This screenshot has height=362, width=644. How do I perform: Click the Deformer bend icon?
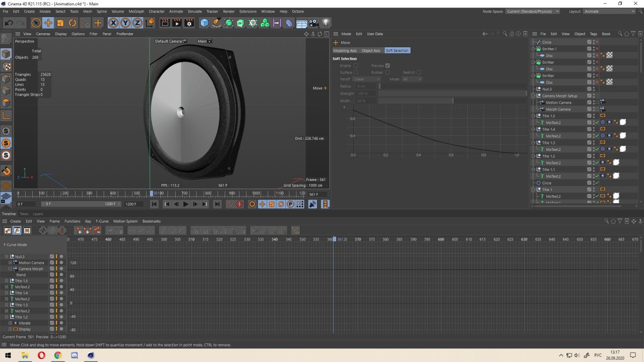click(289, 23)
